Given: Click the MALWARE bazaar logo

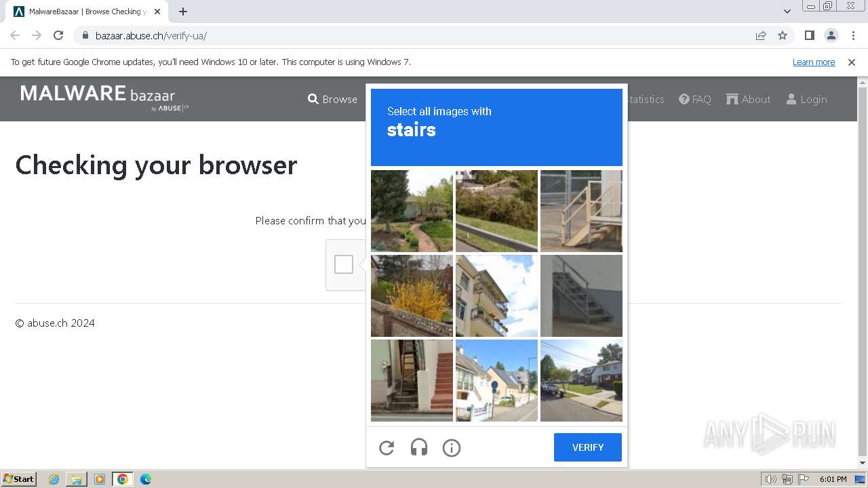Looking at the screenshot, I should [104, 98].
